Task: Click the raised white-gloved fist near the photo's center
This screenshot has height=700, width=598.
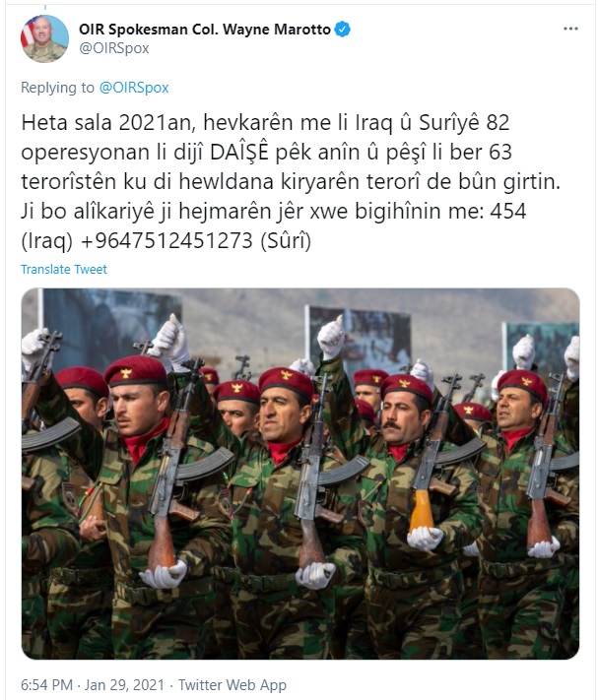Action: [331, 336]
